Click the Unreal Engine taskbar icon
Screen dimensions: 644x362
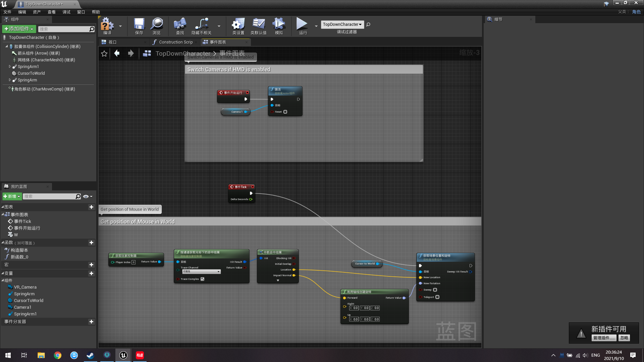[123, 355]
